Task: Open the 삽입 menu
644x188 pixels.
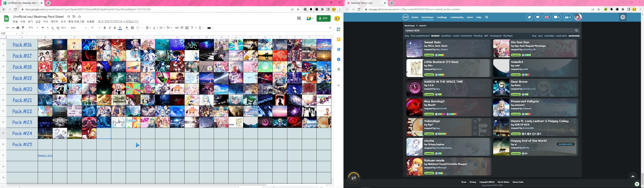Action: (x=38, y=21)
